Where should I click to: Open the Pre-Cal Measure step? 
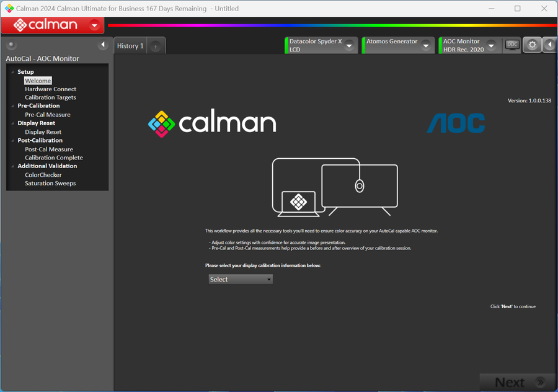[48, 115]
